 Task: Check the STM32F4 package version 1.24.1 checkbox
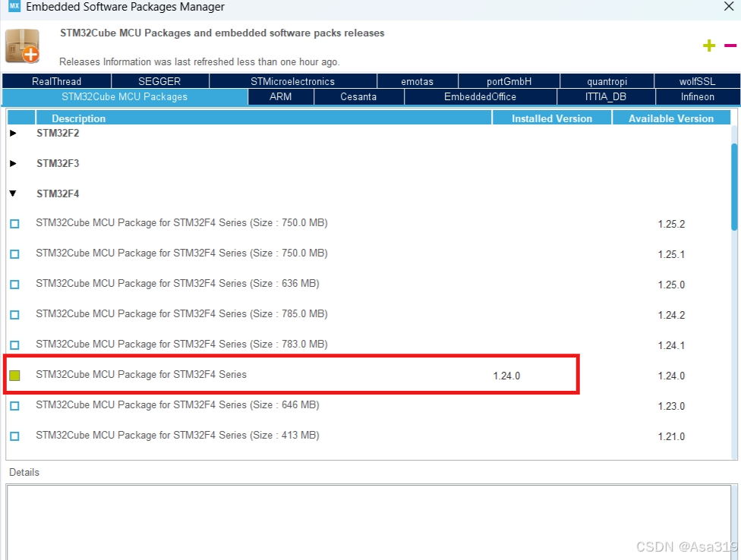pos(14,345)
